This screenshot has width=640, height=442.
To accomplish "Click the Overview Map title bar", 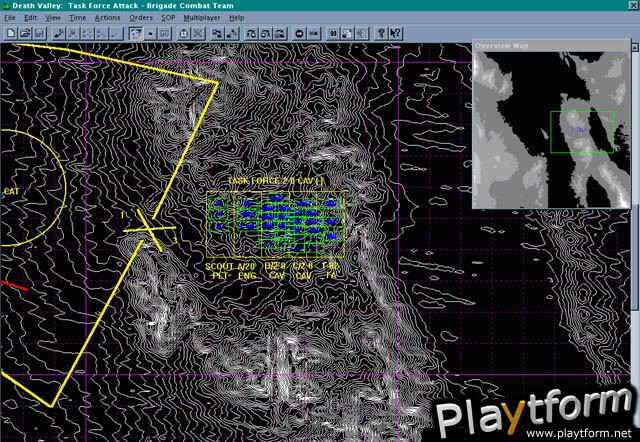I will [x=551, y=46].
